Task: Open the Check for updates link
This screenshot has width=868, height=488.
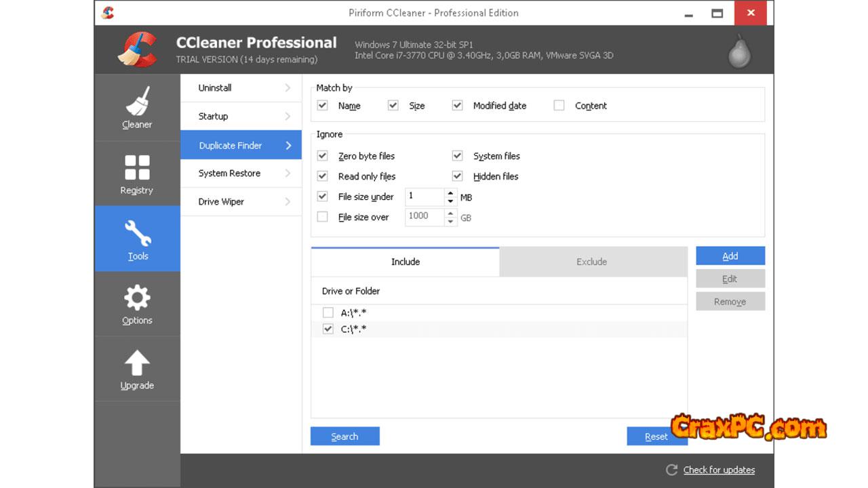Action: [x=719, y=470]
